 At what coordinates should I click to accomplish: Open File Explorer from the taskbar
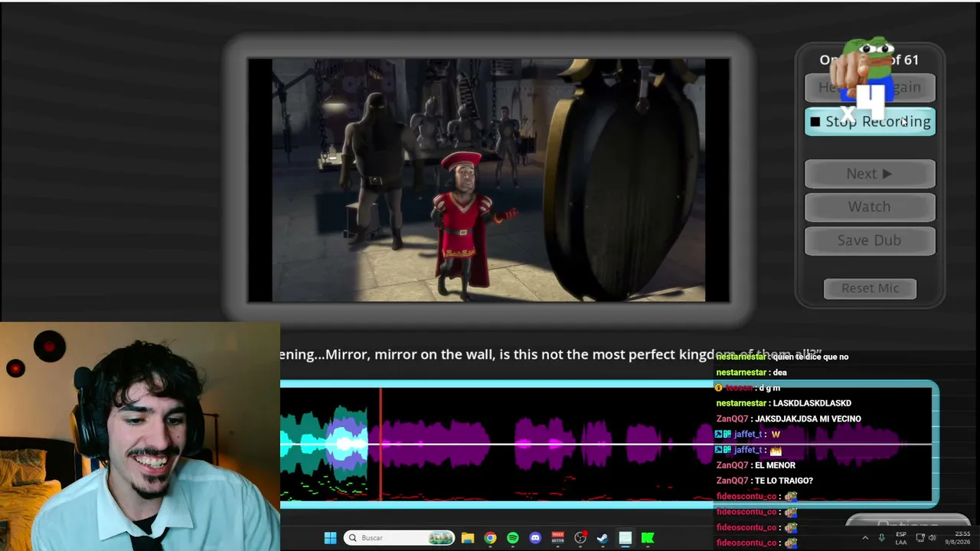(x=468, y=538)
